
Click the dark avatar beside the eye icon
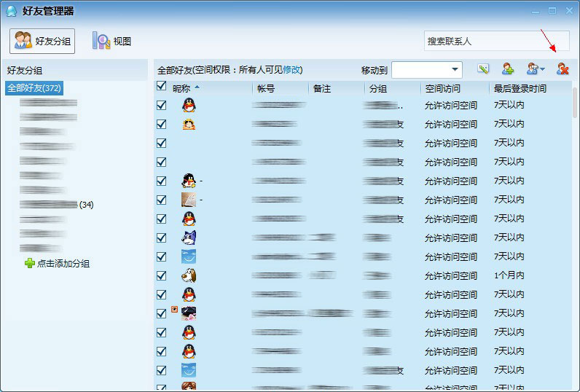coord(189,313)
